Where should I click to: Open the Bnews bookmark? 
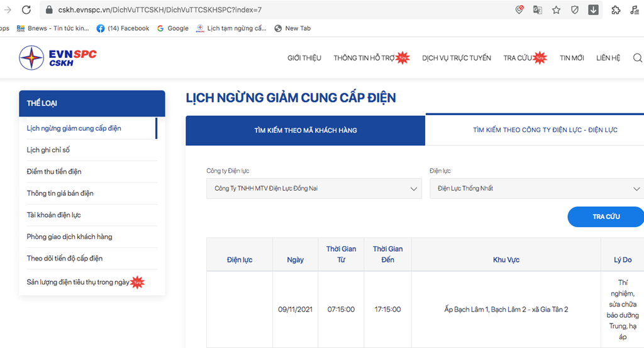coord(53,28)
